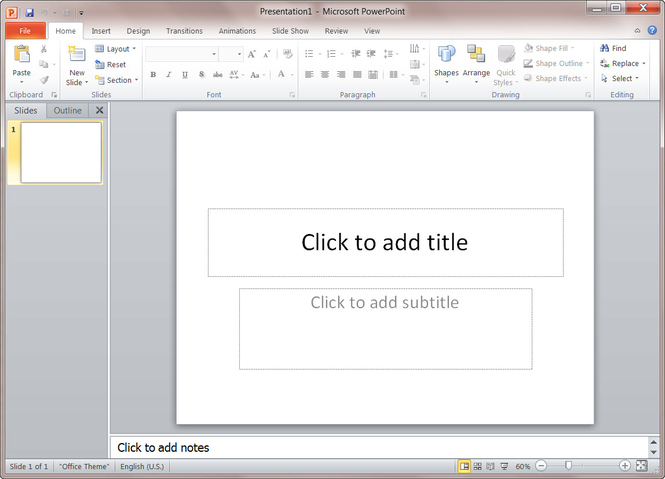Screen dimensions: 665x479
Task: Switch to Reading View icon
Action: coord(490,466)
